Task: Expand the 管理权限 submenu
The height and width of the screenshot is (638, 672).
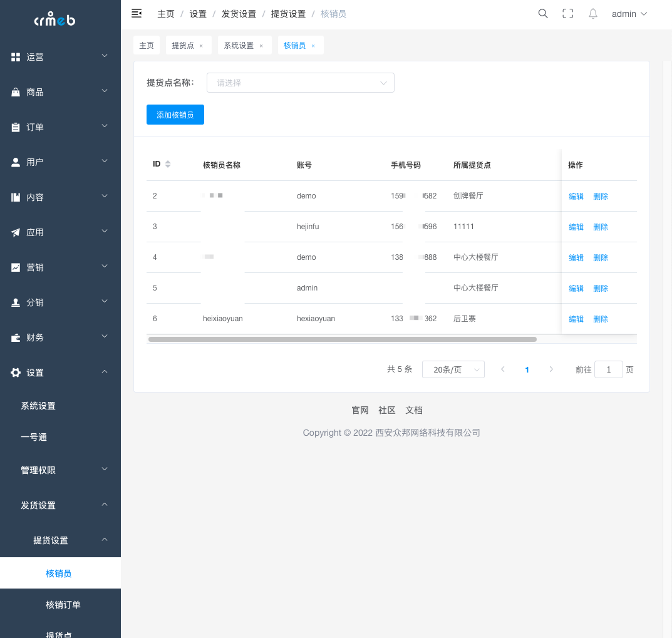Action: [105, 469]
